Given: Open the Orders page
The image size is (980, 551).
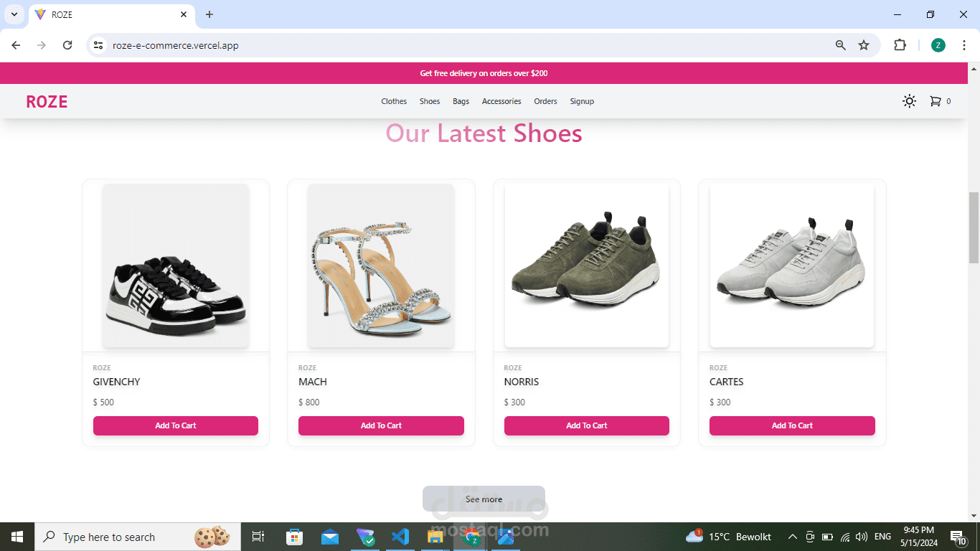Looking at the screenshot, I should (x=545, y=101).
